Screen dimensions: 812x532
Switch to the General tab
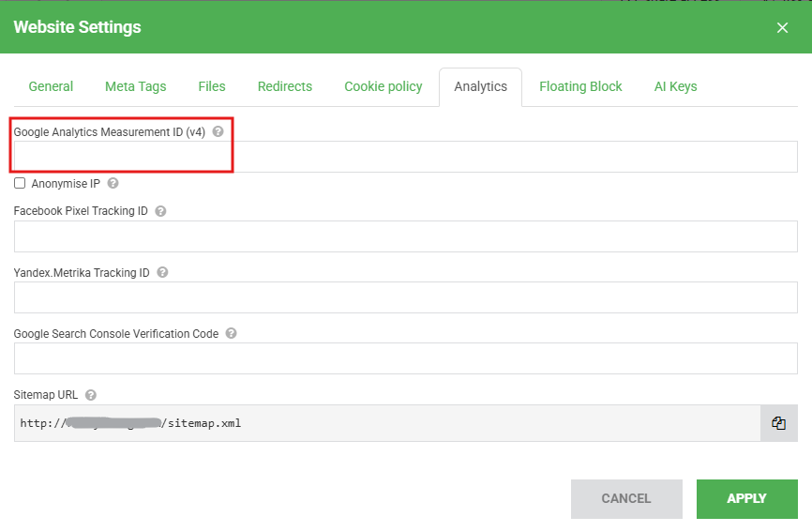51,86
